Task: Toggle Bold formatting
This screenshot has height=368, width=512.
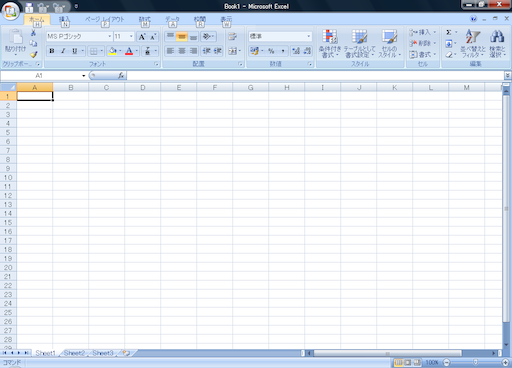Action: point(52,51)
